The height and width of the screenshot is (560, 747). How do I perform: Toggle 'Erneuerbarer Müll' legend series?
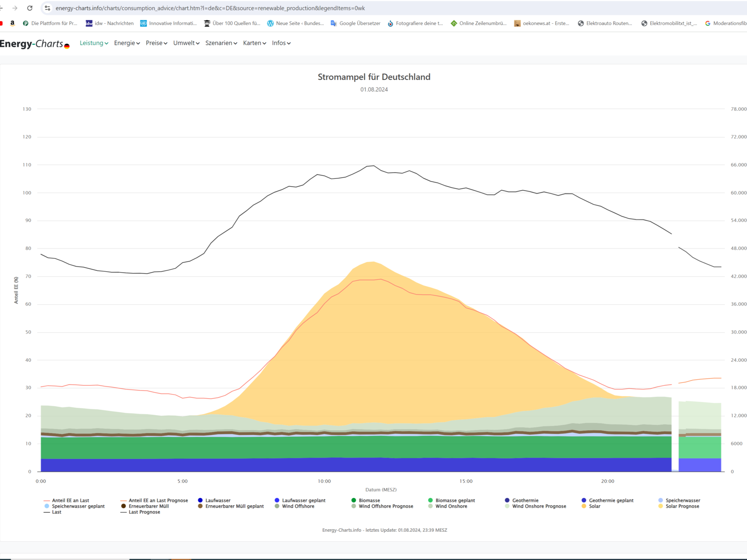coord(145,506)
